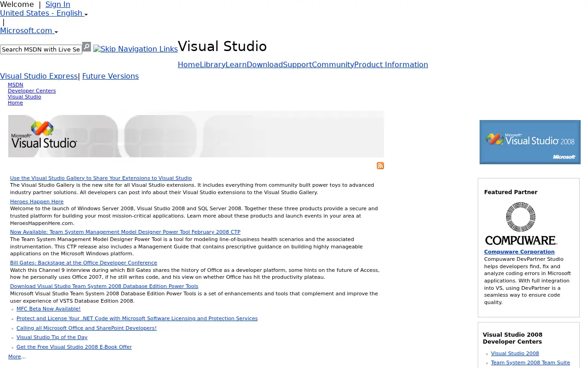Click the MSDN breadcrumb link
The height and width of the screenshot is (368, 588).
[16, 85]
